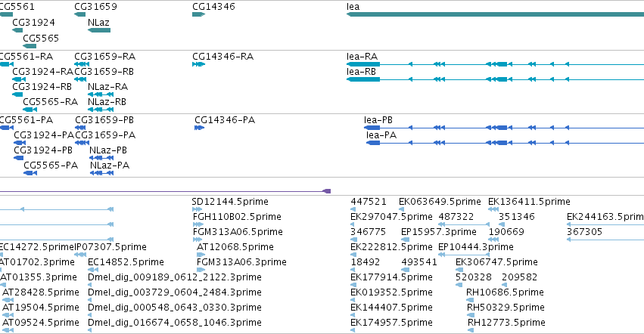The image size is (644, 334).
Task: Select the 487322 feature label
Action: pyautogui.click(x=456, y=217)
